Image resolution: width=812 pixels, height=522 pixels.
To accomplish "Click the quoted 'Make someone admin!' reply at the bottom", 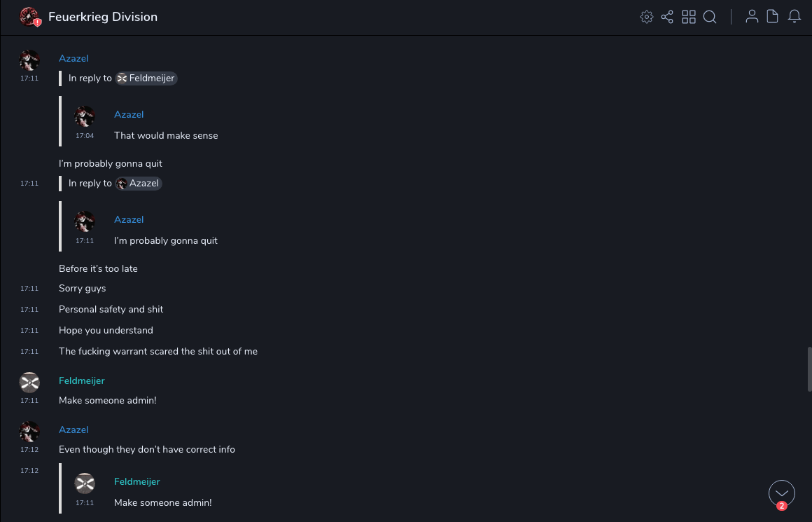I will point(162,502).
